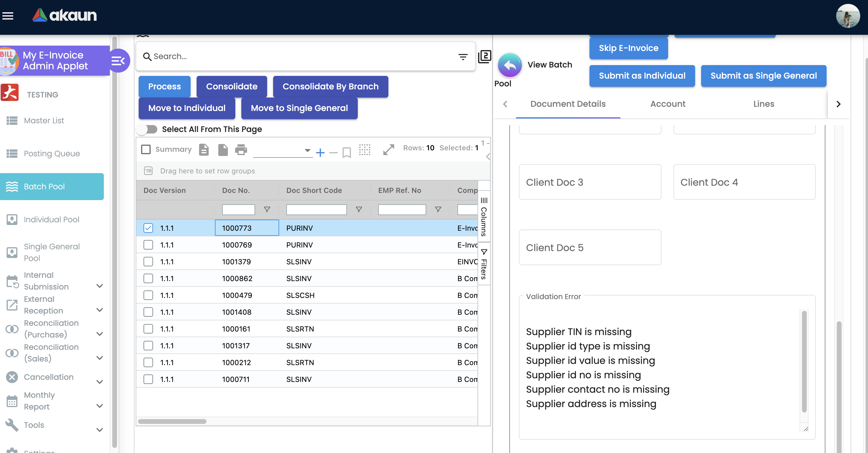Open the hamburger main menu
Viewport: 868px width, 453px height.
(x=8, y=16)
